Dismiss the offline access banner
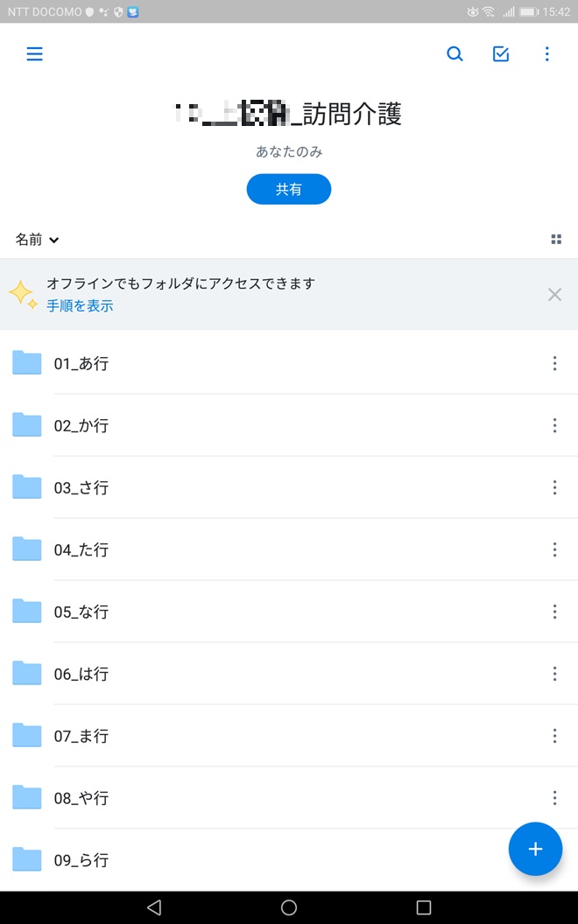Viewport: 578px width, 924px height. (x=554, y=295)
